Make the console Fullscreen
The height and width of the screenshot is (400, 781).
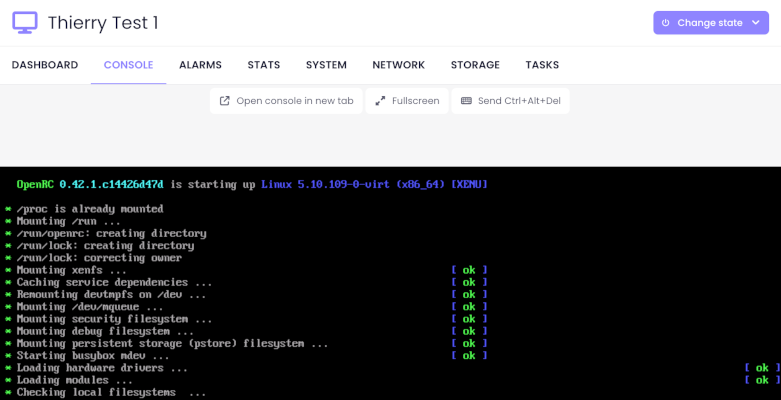tap(407, 101)
